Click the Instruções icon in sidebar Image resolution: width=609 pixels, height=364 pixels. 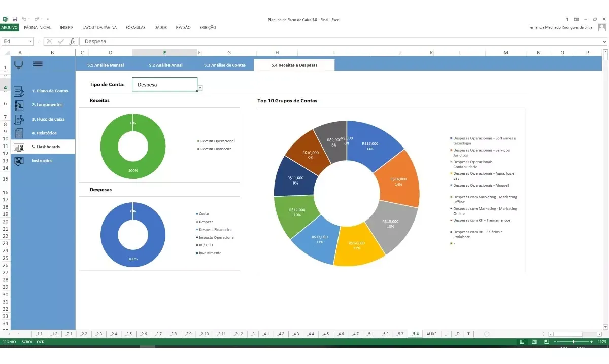click(x=19, y=161)
